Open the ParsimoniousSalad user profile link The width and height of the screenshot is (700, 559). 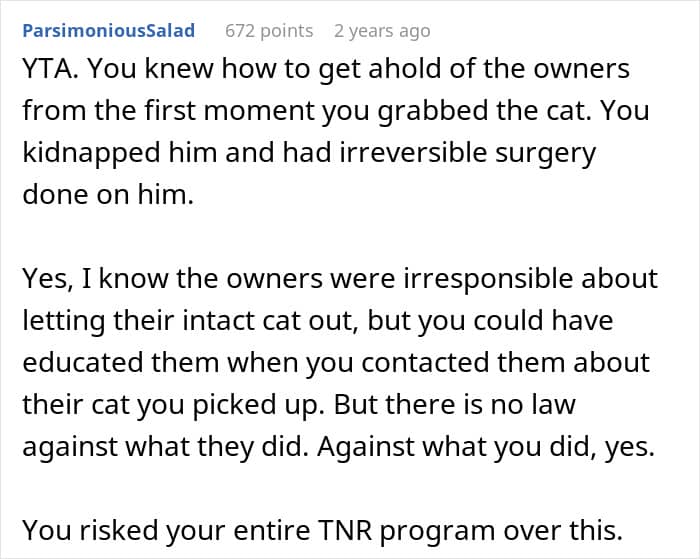pyautogui.click(x=108, y=31)
